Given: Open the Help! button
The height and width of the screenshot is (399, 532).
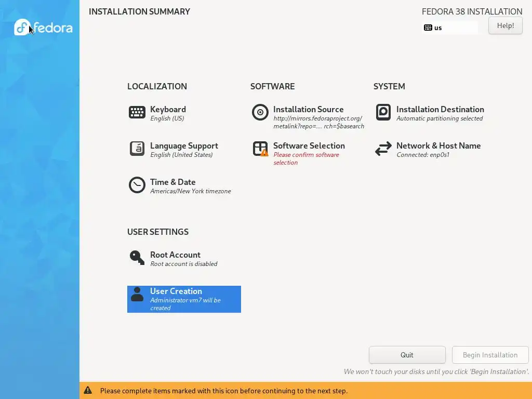Looking at the screenshot, I should click(505, 25).
